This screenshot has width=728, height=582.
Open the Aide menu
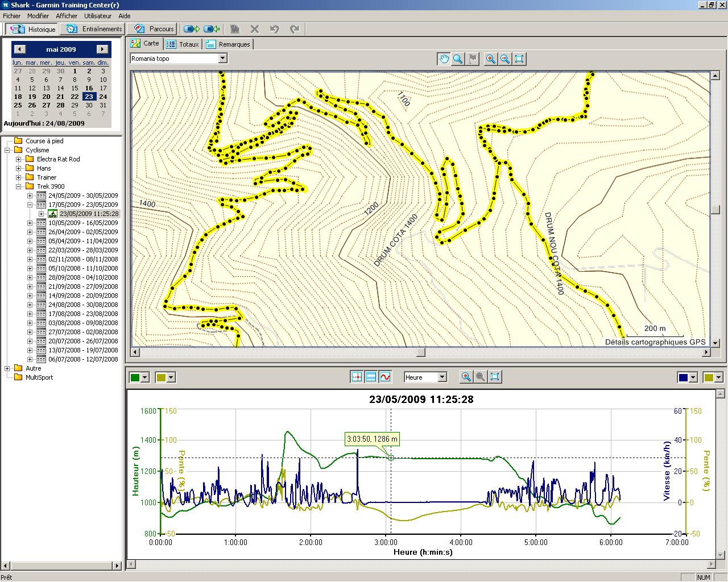pyautogui.click(x=125, y=16)
